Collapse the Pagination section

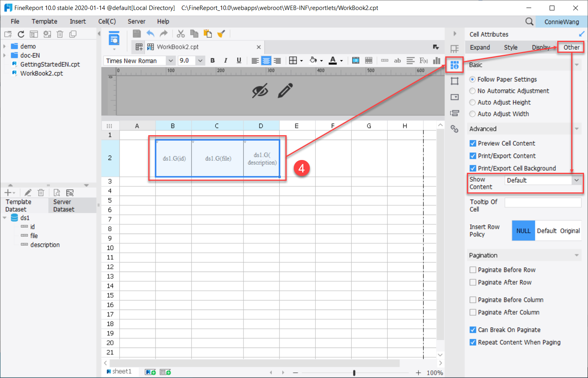tap(576, 255)
